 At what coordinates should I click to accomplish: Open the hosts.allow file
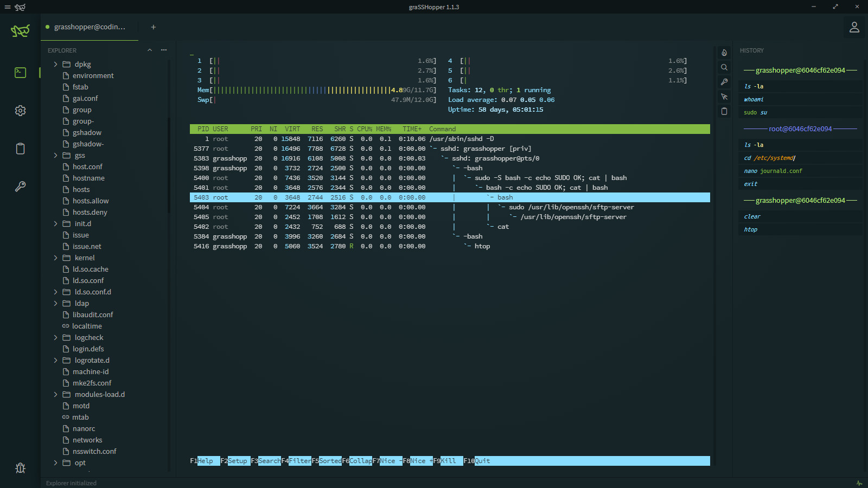(x=91, y=201)
